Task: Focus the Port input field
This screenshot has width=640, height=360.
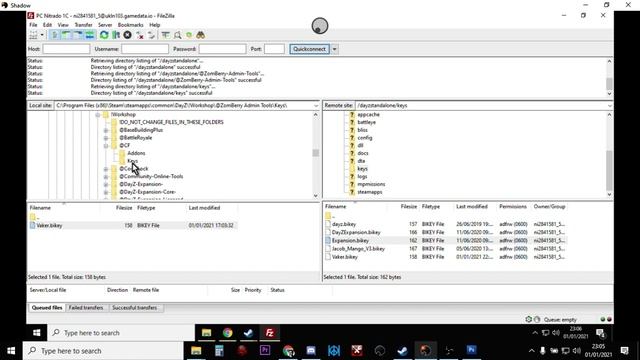Action: point(274,49)
